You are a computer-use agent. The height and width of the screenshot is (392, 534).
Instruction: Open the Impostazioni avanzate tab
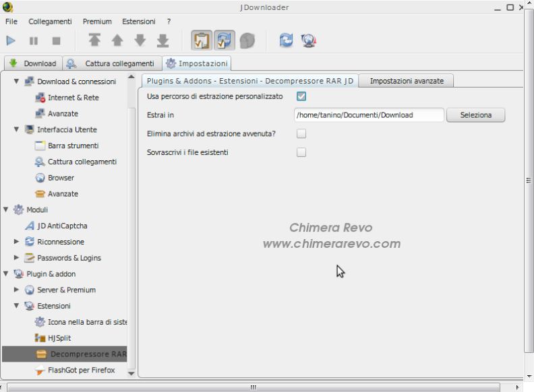[x=407, y=81]
